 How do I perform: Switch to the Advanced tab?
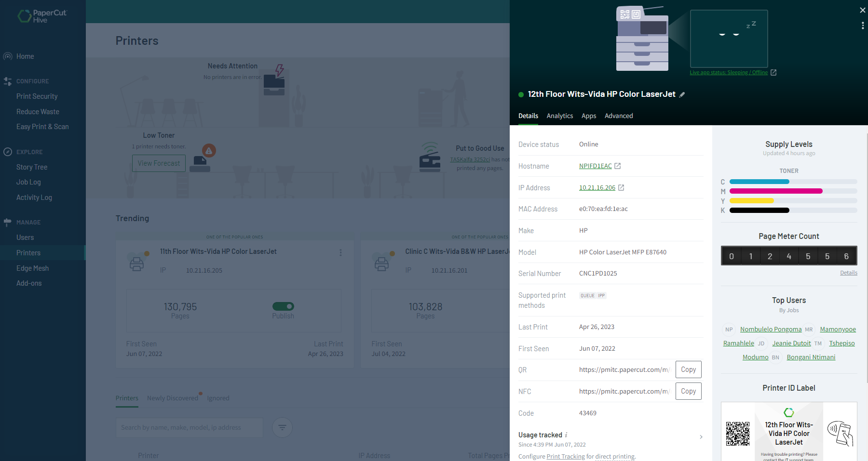(x=619, y=116)
